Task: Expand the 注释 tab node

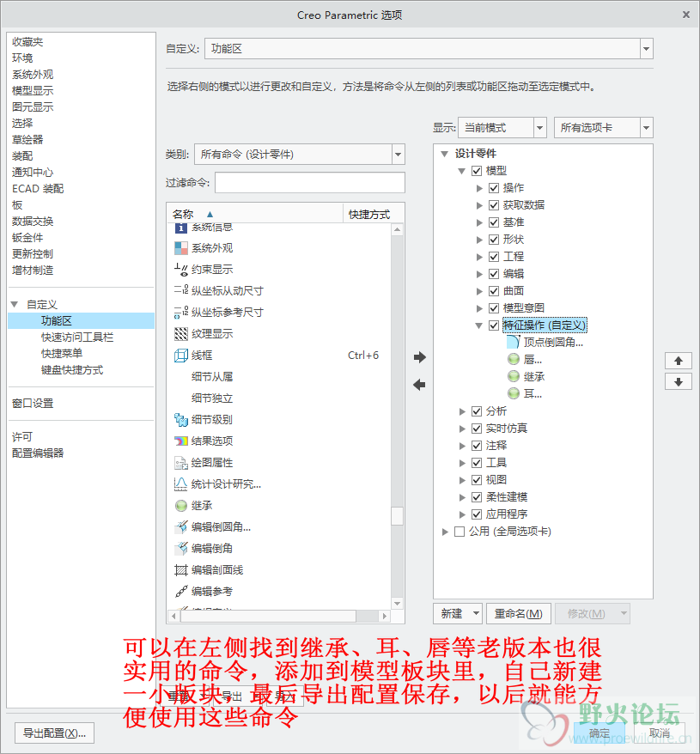Action: click(x=462, y=446)
